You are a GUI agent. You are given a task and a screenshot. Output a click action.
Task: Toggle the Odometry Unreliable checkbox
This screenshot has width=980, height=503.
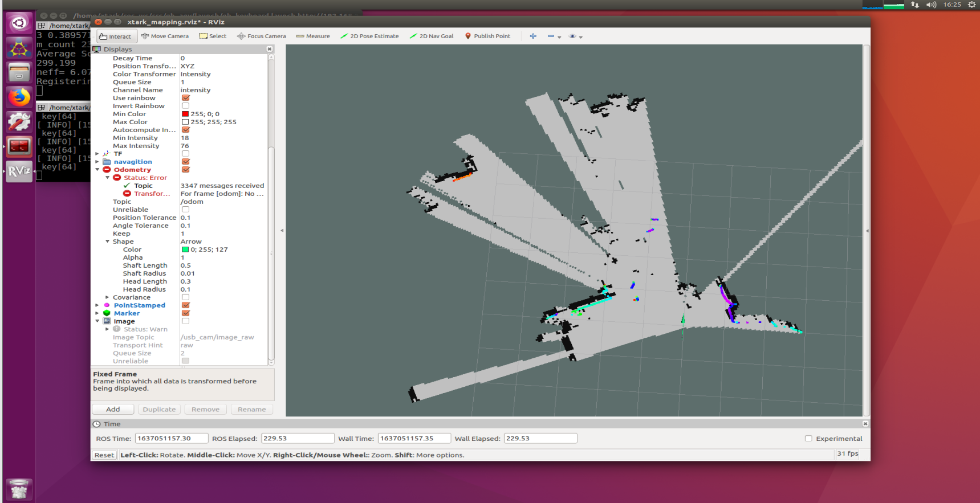pyautogui.click(x=185, y=210)
